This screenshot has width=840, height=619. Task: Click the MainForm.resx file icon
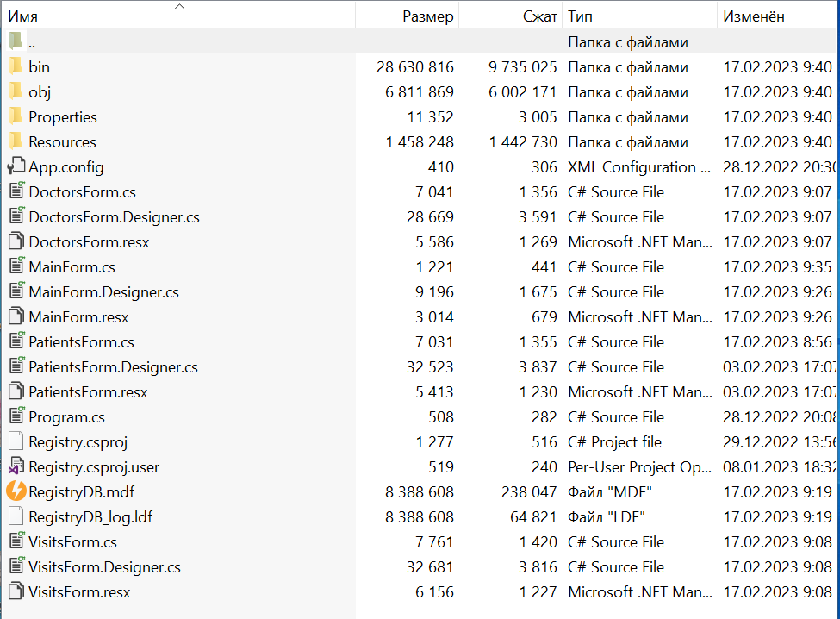click(16, 316)
